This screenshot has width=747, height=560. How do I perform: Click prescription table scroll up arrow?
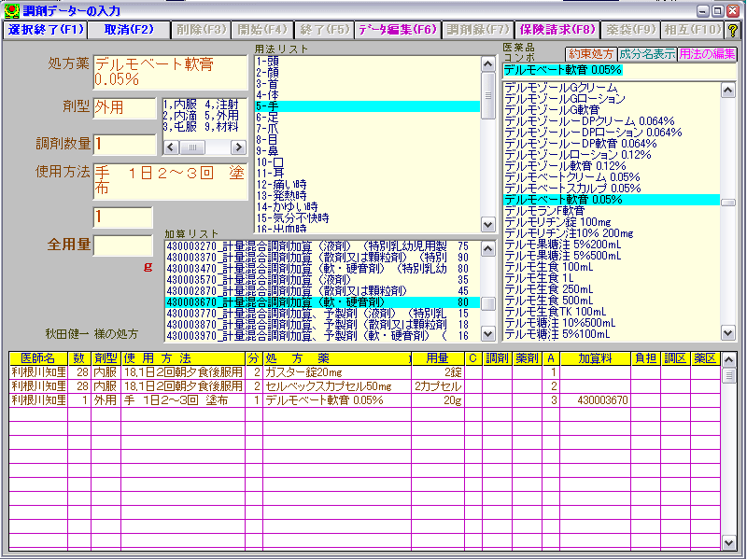point(728,360)
